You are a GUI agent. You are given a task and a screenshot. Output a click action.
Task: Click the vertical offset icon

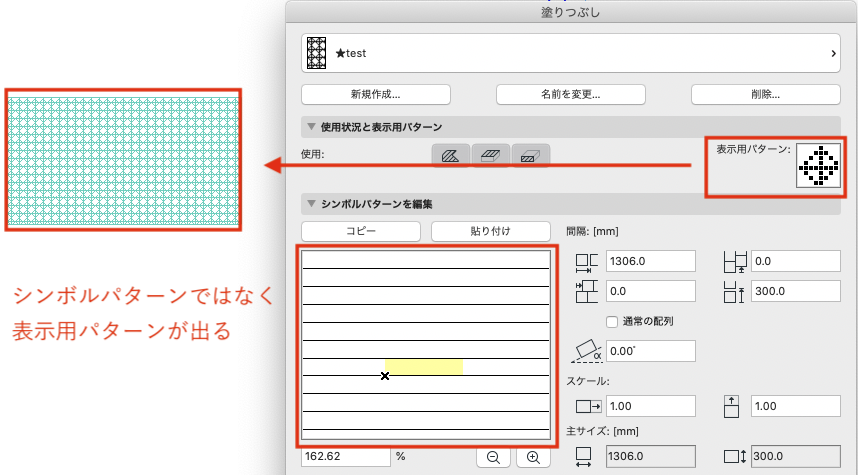[735, 262]
